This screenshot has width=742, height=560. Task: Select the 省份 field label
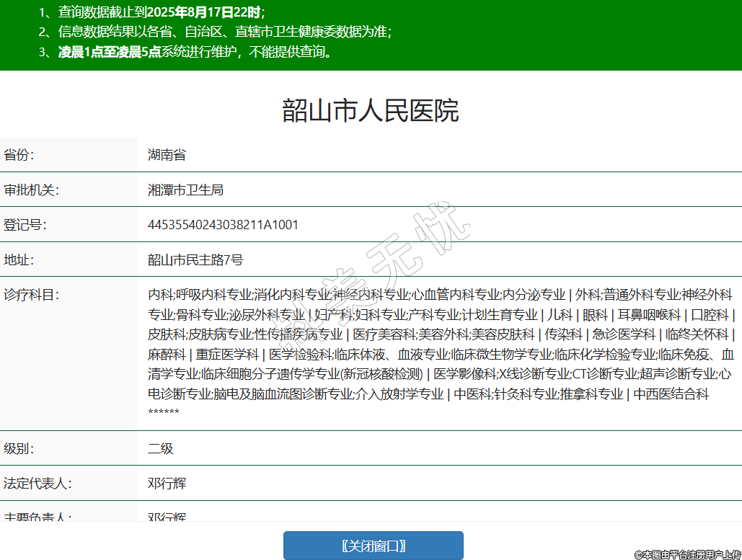tap(19, 155)
